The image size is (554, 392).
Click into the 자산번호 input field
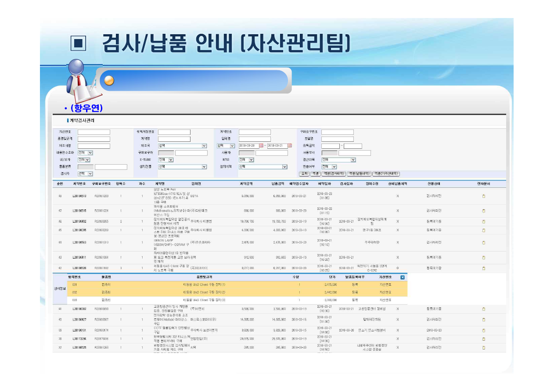[94, 132]
